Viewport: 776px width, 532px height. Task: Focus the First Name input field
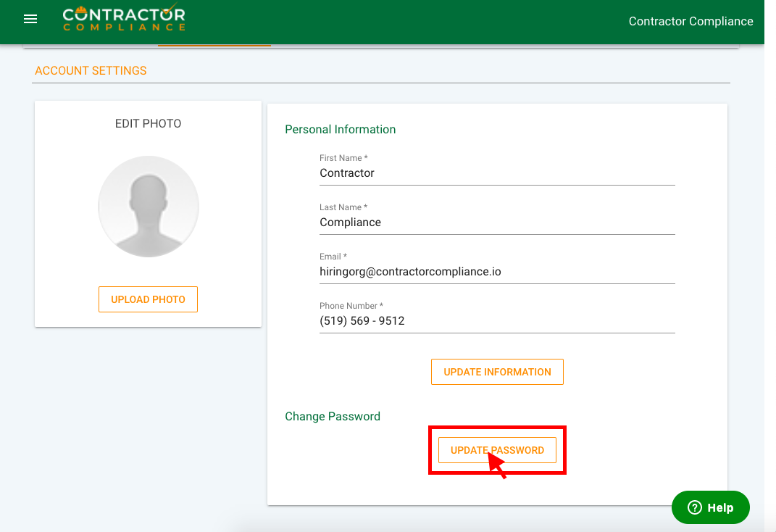tap(497, 173)
